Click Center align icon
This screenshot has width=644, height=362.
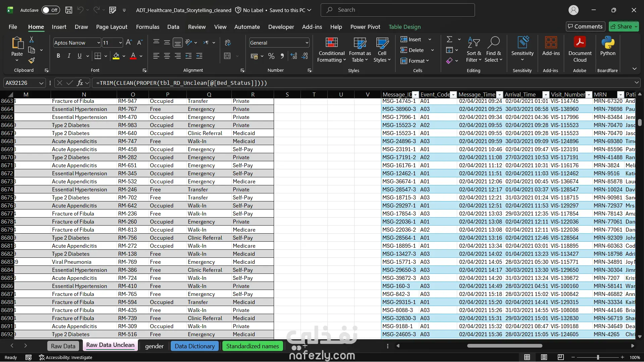[x=167, y=56]
